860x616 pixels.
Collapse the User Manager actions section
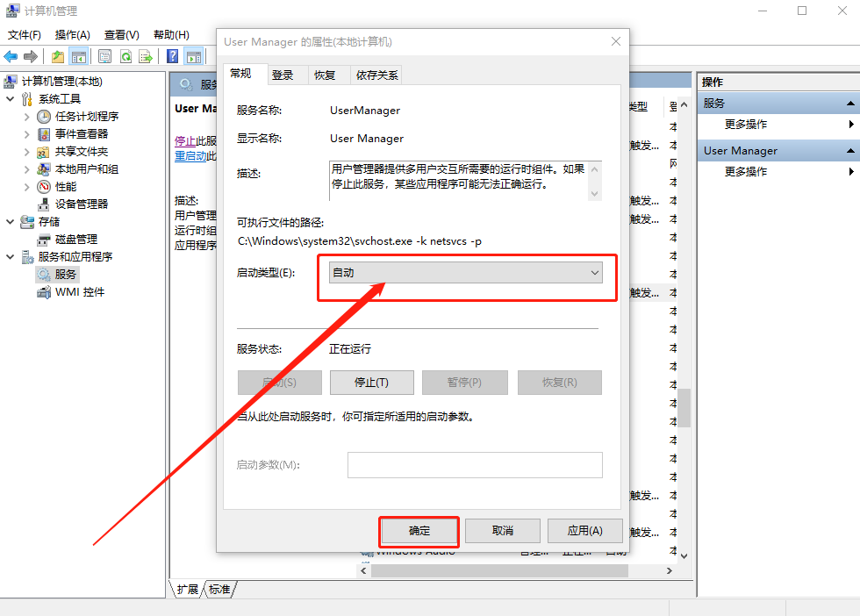point(850,150)
